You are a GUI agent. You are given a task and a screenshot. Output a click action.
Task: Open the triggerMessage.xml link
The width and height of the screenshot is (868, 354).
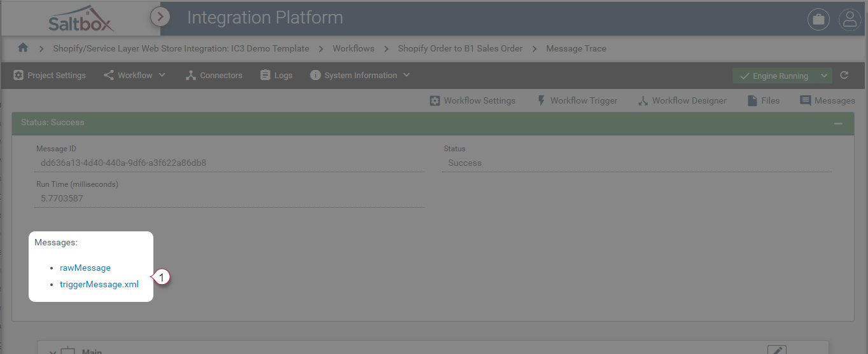99,284
